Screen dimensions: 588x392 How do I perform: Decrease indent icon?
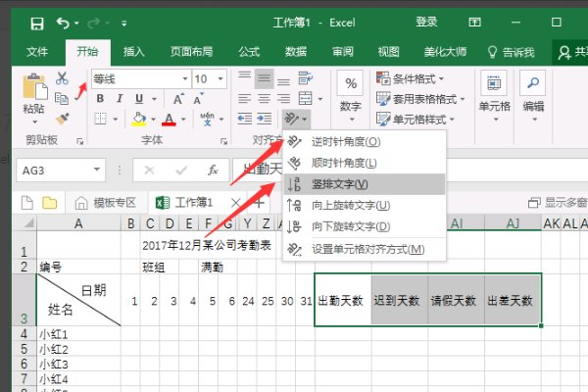(x=244, y=119)
